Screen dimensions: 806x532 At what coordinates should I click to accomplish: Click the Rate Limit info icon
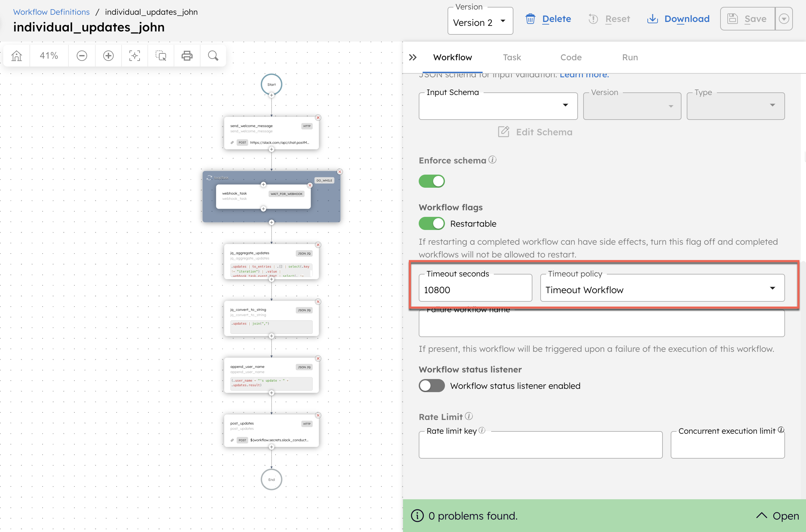[x=469, y=416]
